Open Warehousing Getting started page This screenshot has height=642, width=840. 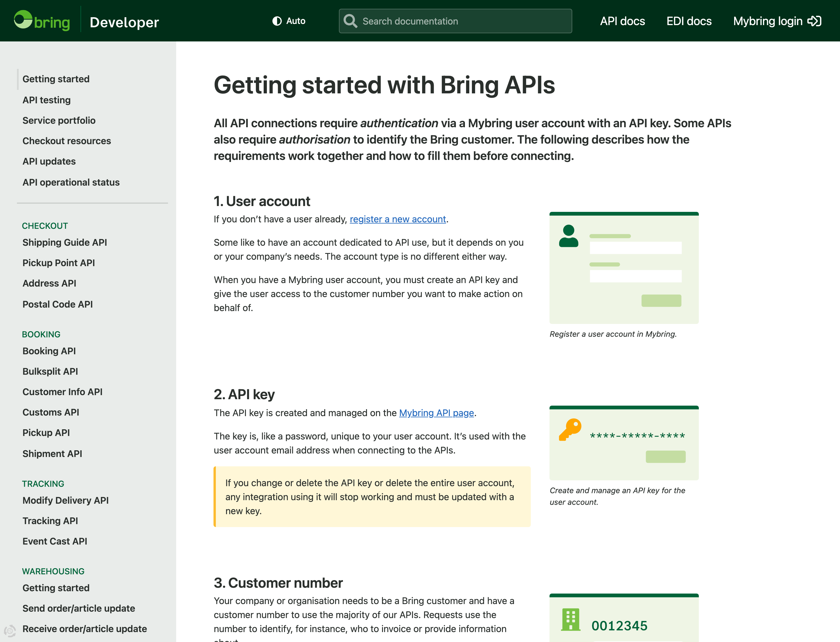[56, 588]
